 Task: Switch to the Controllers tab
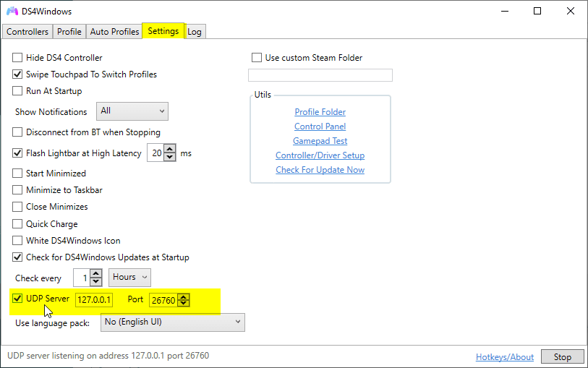click(27, 32)
